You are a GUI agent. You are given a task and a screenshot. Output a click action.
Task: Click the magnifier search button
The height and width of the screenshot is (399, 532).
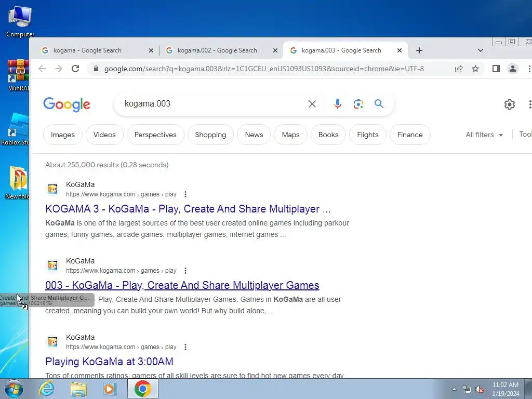point(379,104)
